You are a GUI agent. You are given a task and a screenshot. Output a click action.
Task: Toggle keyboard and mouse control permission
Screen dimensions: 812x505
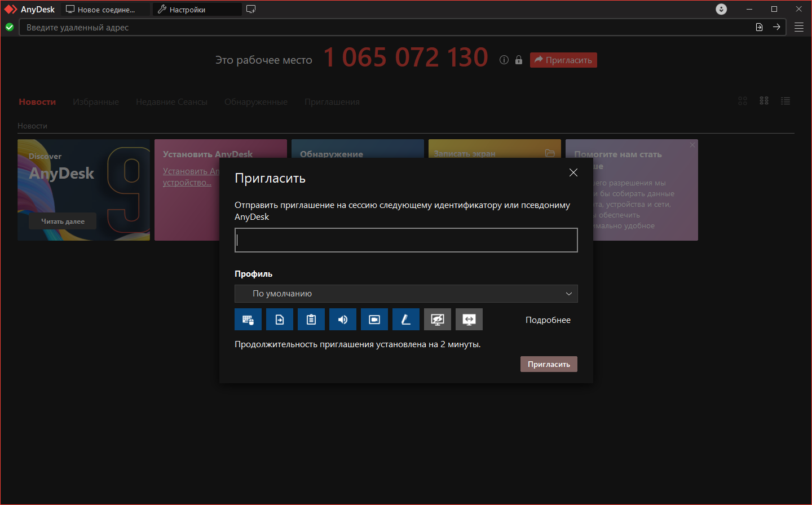click(248, 320)
